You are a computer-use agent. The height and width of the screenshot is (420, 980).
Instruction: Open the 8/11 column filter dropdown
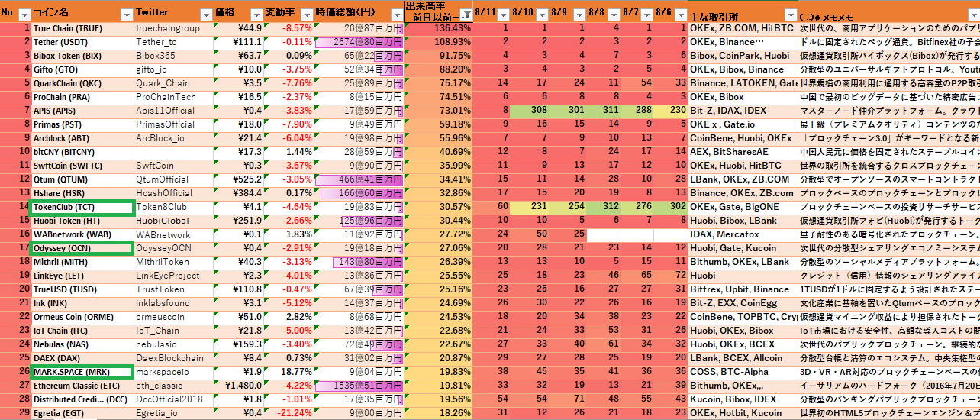502,15
